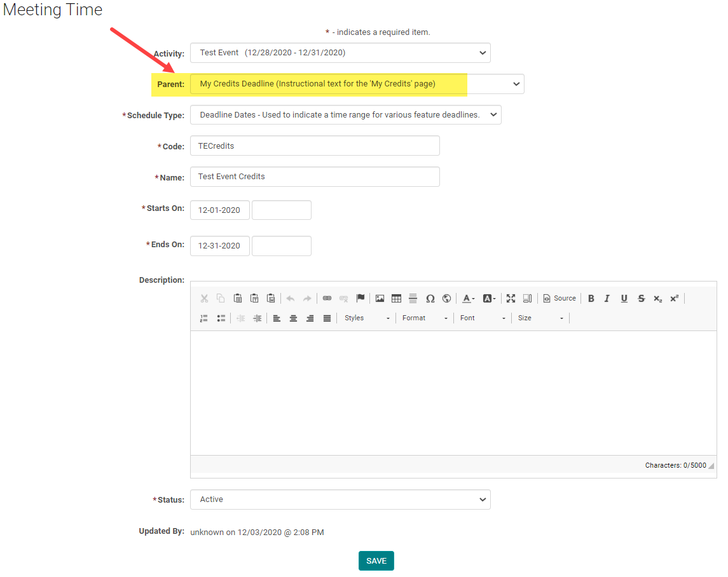Click the SAVE button
This screenshot has height=577, width=728.
click(x=376, y=561)
